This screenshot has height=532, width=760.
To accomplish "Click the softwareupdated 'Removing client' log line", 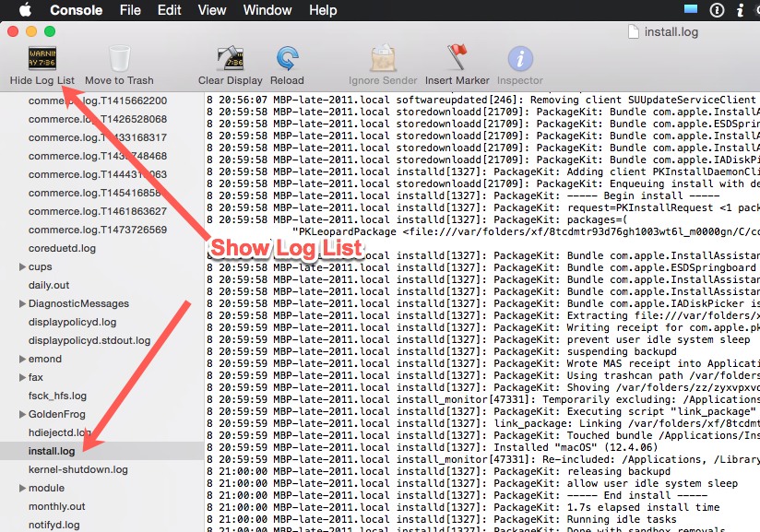I will [483, 100].
